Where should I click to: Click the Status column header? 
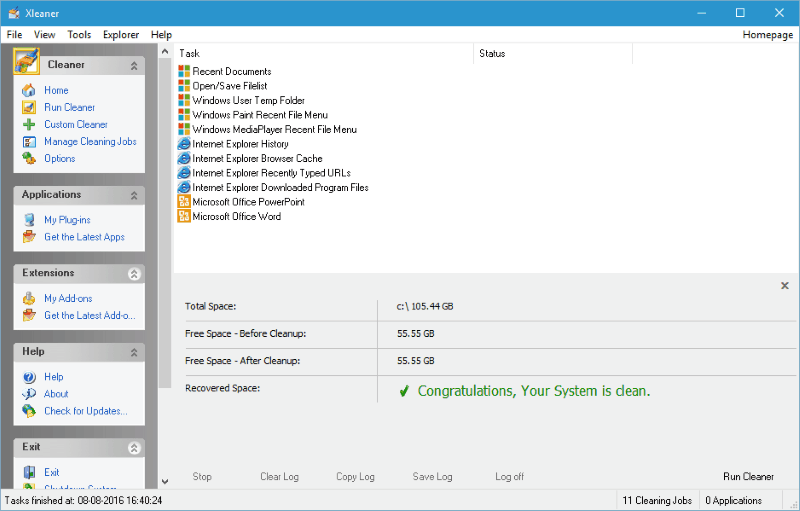553,54
